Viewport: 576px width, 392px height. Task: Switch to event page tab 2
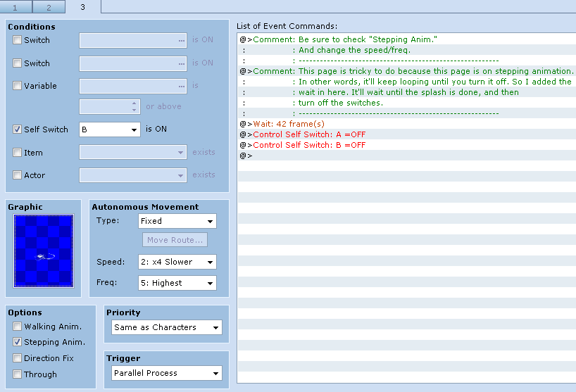(49, 7)
